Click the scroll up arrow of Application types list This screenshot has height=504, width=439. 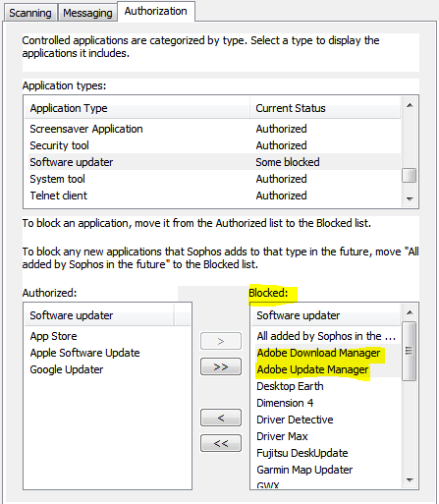point(410,105)
